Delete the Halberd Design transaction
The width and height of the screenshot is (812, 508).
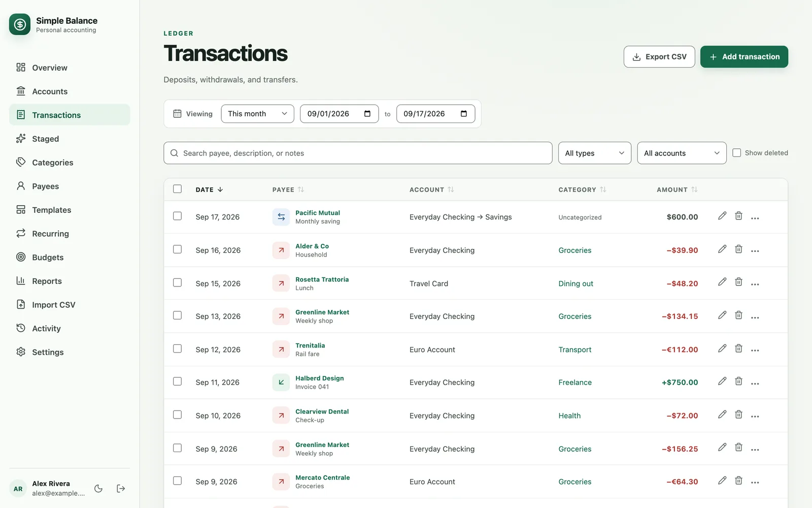click(x=739, y=381)
